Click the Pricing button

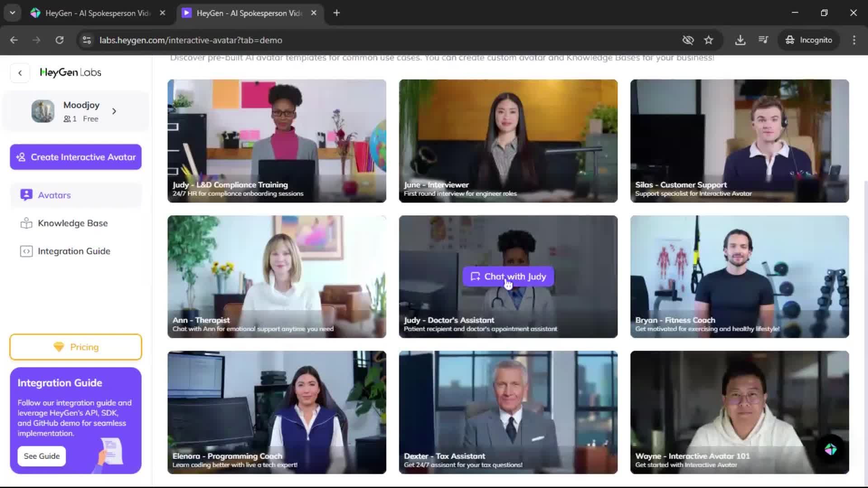click(x=75, y=347)
